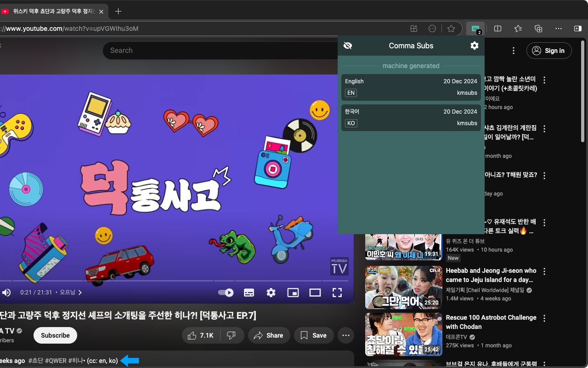Image resolution: width=588 pixels, height=368 pixels.
Task: Open YouTube three-dot settings beside Sign in
Action: 514,51
